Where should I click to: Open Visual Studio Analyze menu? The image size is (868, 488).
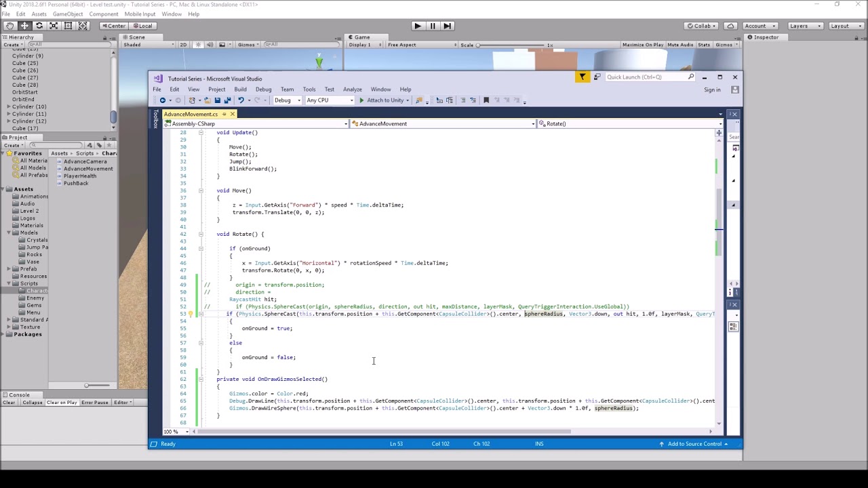pos(352,89)
